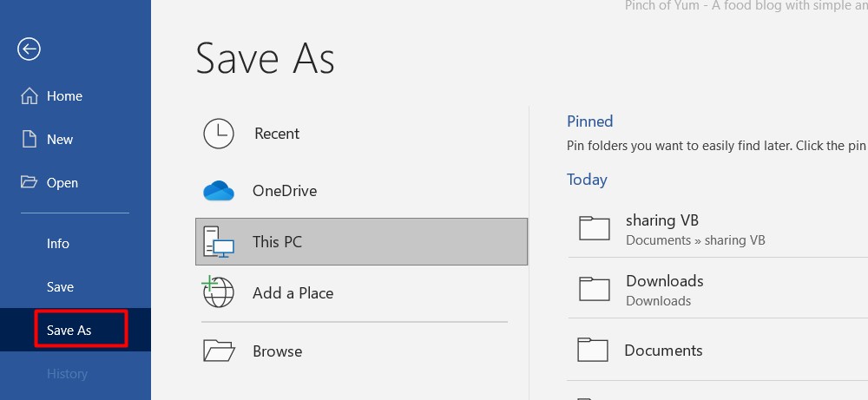Click the Pinned section heading

tap(590, 121)
